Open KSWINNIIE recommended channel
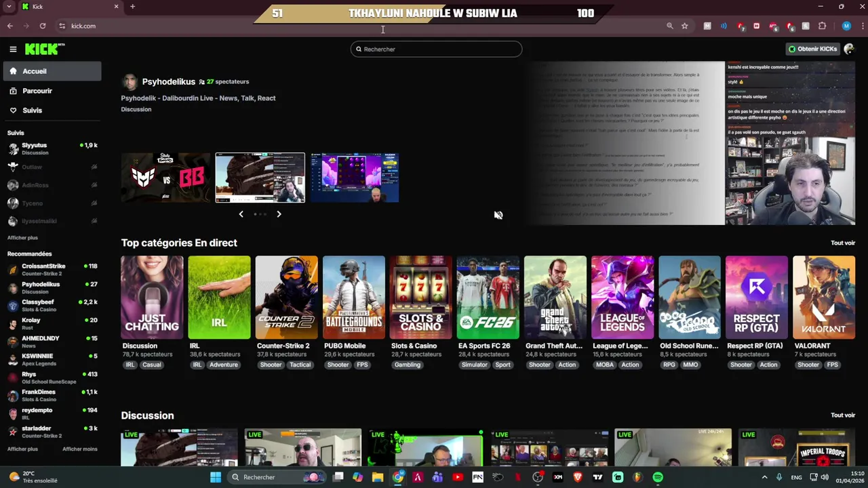 click(52, 359)
